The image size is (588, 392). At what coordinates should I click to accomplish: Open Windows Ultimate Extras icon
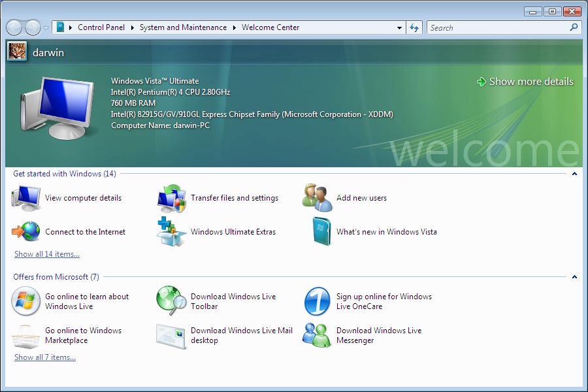click(x=172, y=232)
